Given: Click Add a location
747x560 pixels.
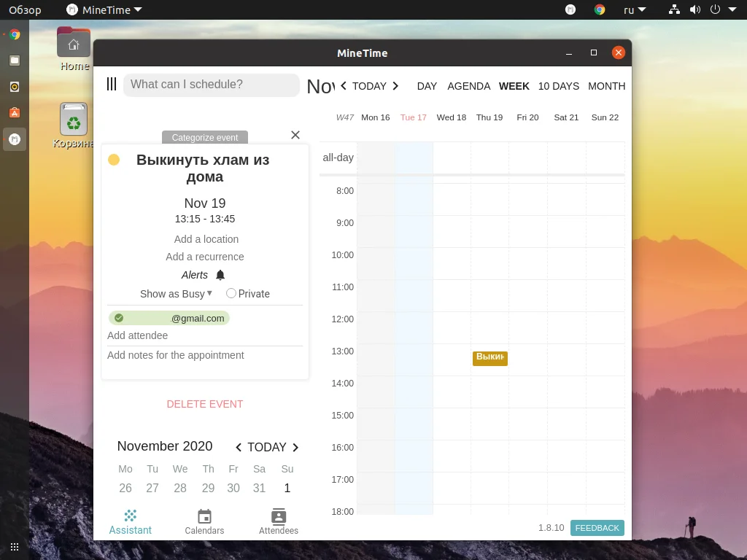Looking at the screenshot, I should click(x=206, y=239).
